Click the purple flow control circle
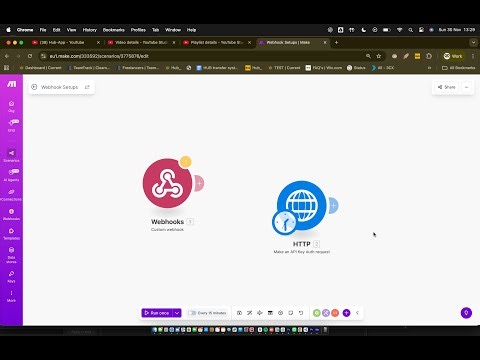 tap(326, 313)
